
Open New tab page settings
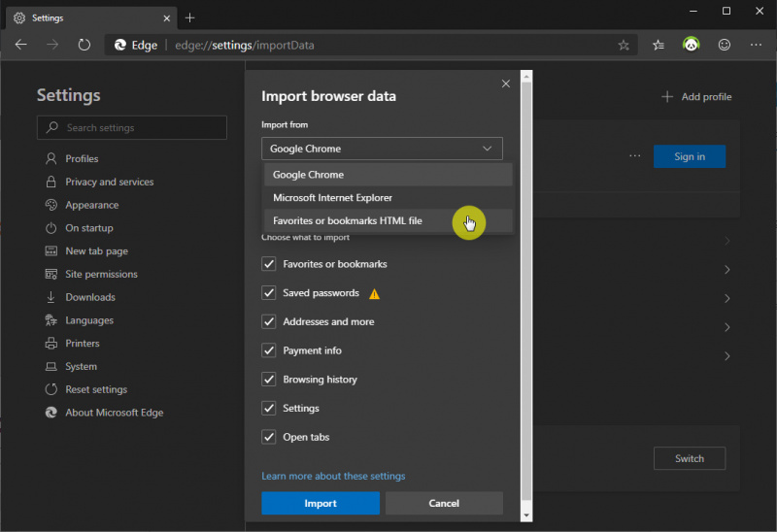coord(86,251)
